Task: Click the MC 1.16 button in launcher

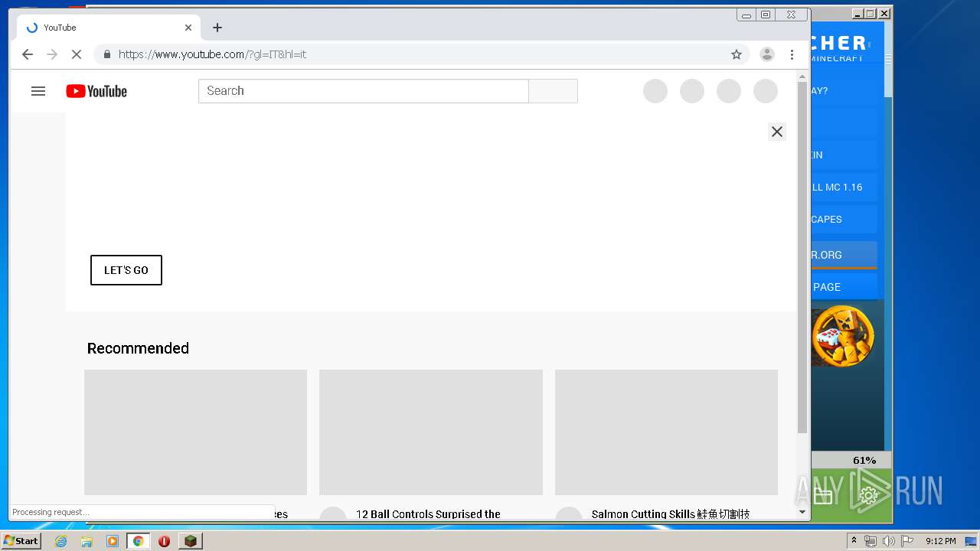Action: coord(844,187)
